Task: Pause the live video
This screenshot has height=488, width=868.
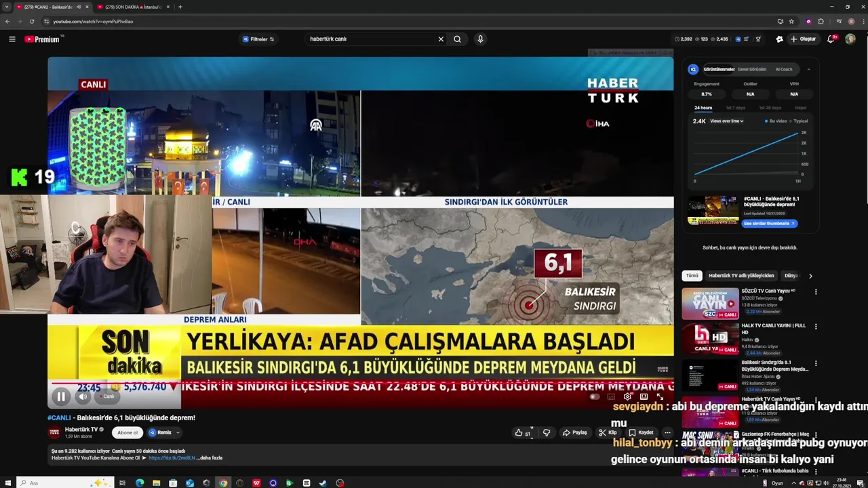Action: coord(61,397)
